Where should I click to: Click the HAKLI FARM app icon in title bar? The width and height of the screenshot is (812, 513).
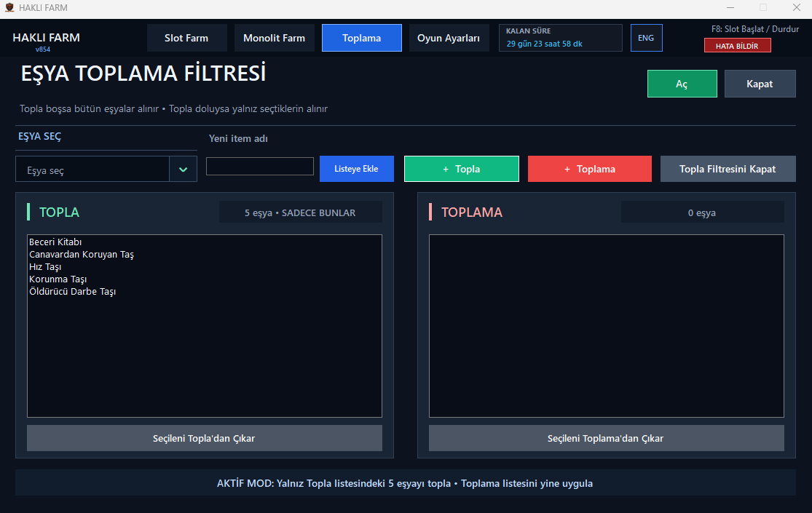(x=9, y=8)
